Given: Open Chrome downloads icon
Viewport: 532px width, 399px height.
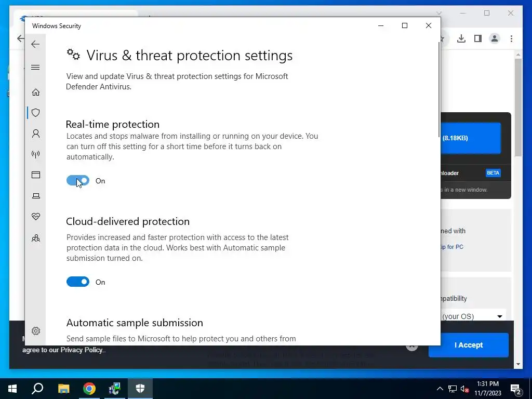Looking at the screenshot, I should 461,38.
